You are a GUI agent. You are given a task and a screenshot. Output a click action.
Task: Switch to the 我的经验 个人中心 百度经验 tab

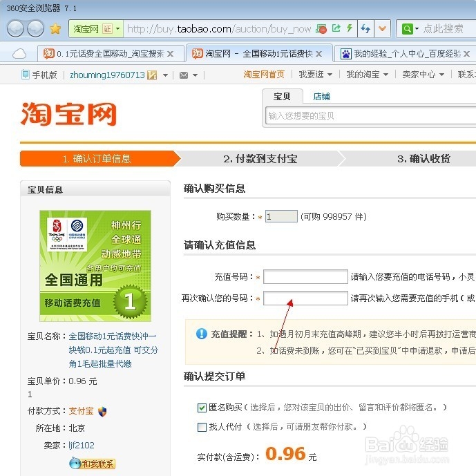[x=407, y=54]
